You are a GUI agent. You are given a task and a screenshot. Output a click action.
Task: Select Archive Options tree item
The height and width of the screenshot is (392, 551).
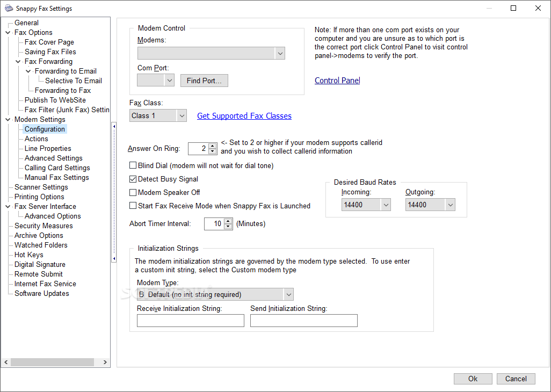(39, 235)
